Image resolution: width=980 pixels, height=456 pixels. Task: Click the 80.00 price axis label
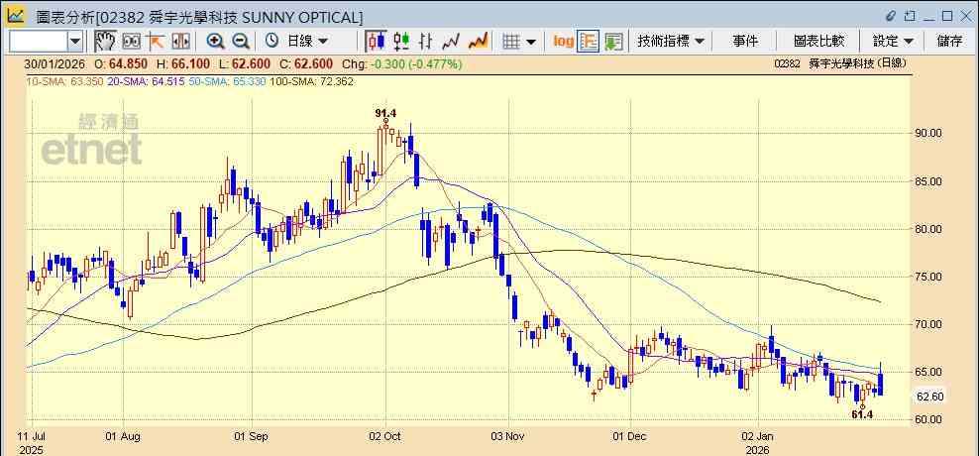[x=928, y=229]
